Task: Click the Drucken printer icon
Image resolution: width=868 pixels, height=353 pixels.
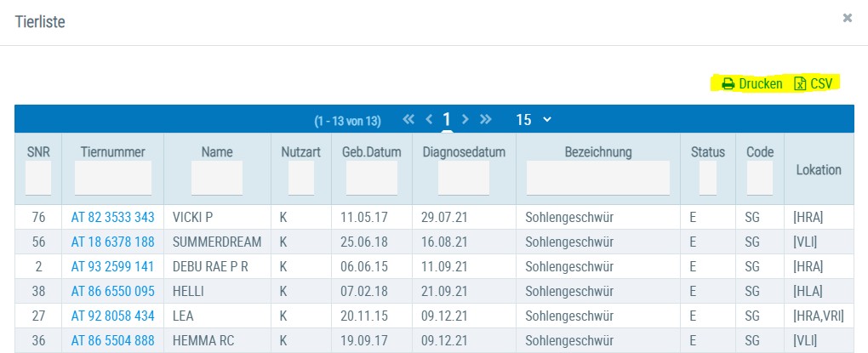Action: (728, 84)
